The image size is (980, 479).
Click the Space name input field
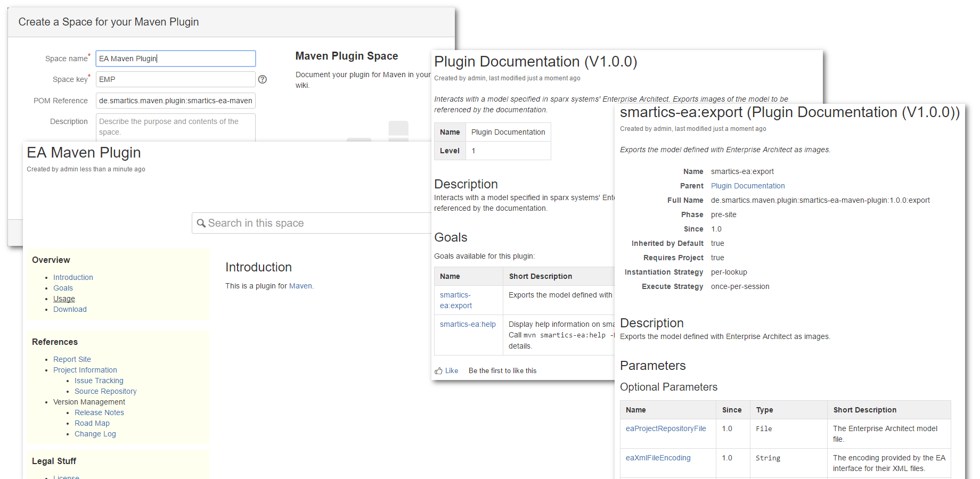176,59
